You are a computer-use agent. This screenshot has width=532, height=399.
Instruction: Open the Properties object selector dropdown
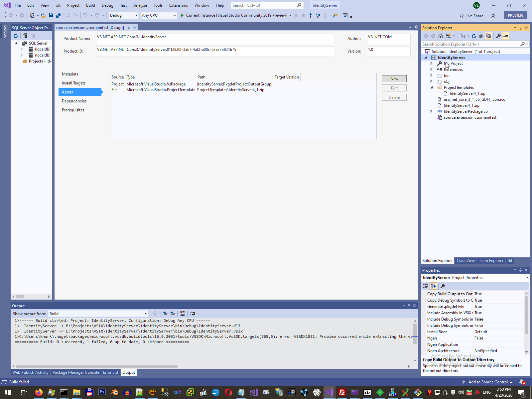[x=527, y=278]
